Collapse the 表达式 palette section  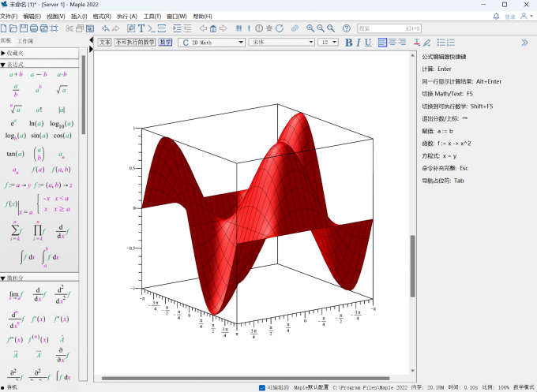(x=4, y=65)
